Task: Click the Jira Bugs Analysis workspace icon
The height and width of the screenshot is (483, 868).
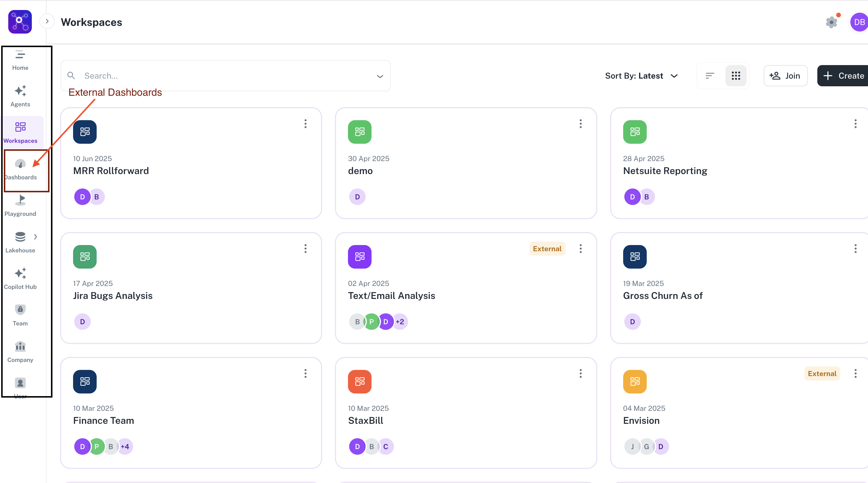Action: click(x=85, y=257)
